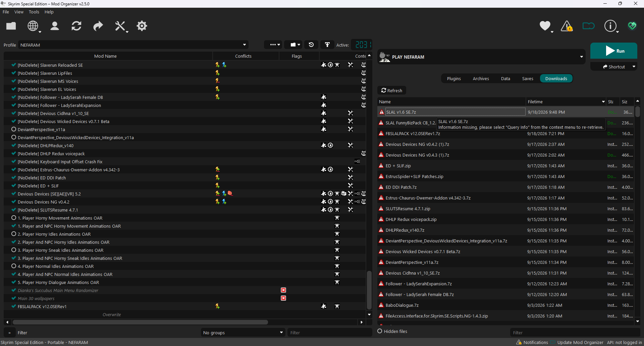Screen dimensions: 644x346
Task: Click the white heart endorse icon
Action: point(545,26)
